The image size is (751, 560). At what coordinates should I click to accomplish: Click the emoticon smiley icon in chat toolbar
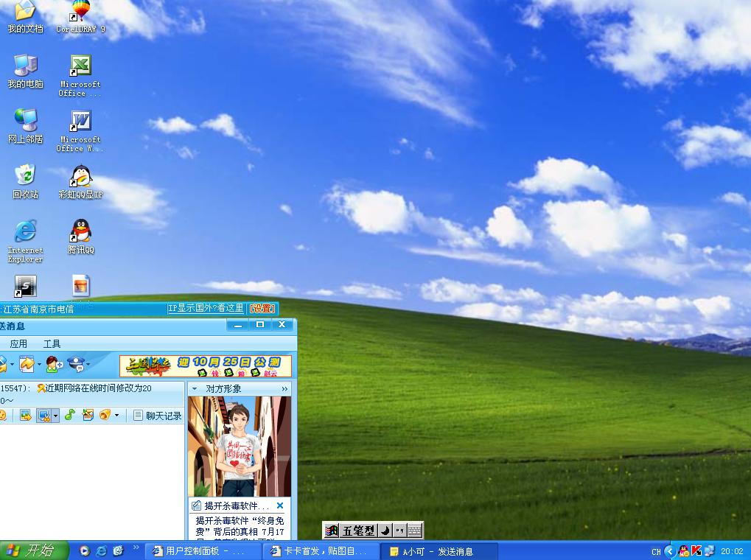(x=2, y=416)
